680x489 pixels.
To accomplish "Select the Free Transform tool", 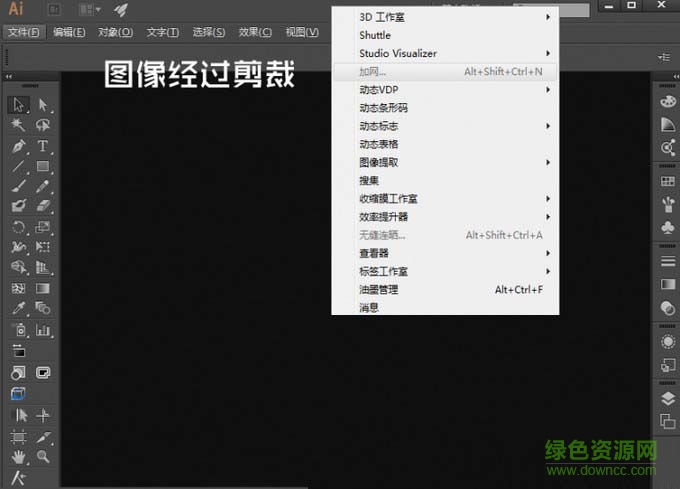I will click(x=42, y=247).
